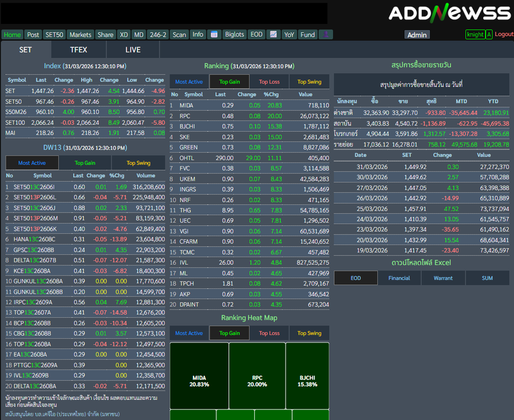Click the MIDA heat map tile

coord(199,381)
